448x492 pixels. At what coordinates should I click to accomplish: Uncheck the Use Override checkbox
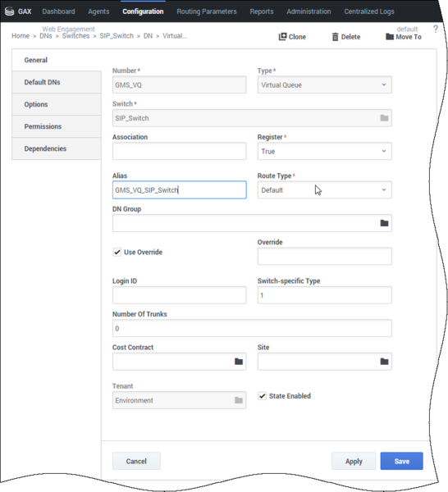point(117,253)
